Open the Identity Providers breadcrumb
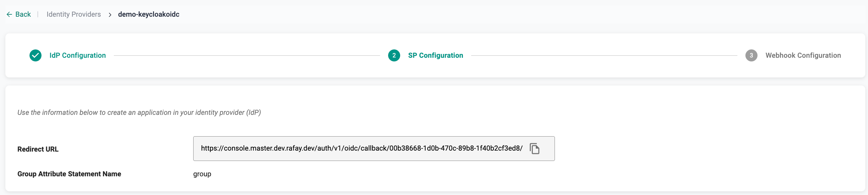 (x=73, y=14)
